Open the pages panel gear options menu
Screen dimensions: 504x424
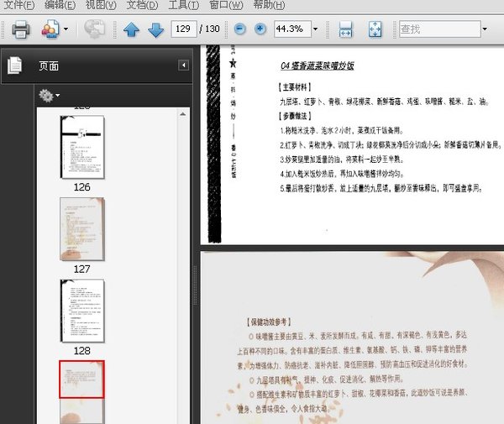tap(50, 96)
